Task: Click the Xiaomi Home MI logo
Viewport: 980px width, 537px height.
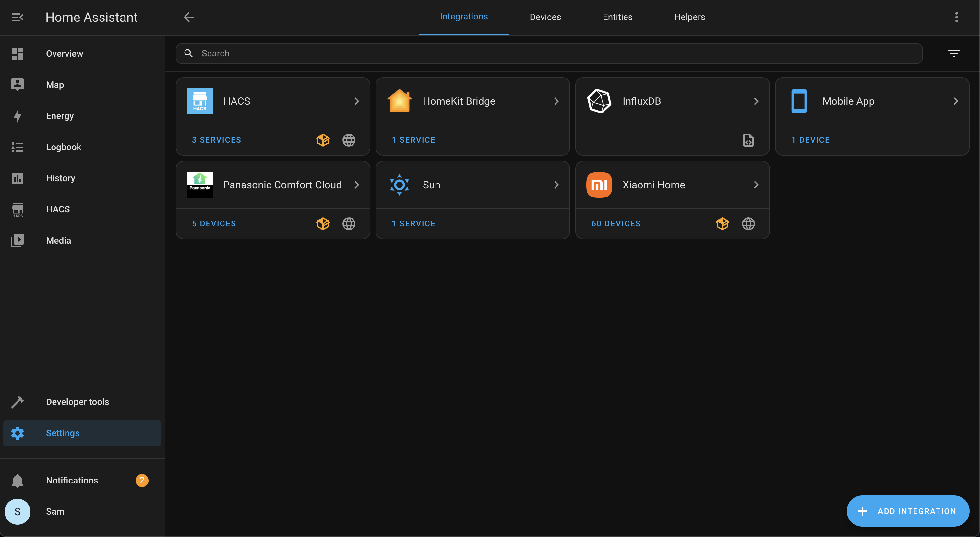Action: pyautogui.click(x=599, y=185)
